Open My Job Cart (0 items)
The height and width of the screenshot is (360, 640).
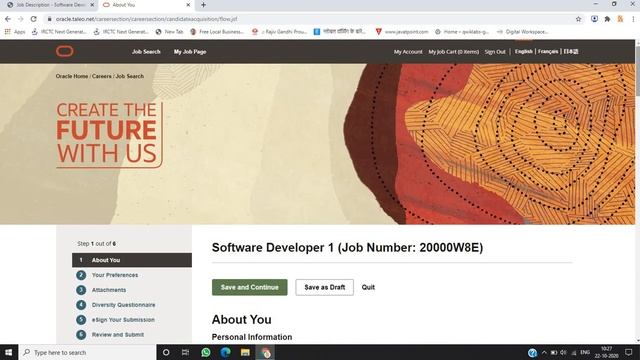pyautogui.click(x=453, y=52)
